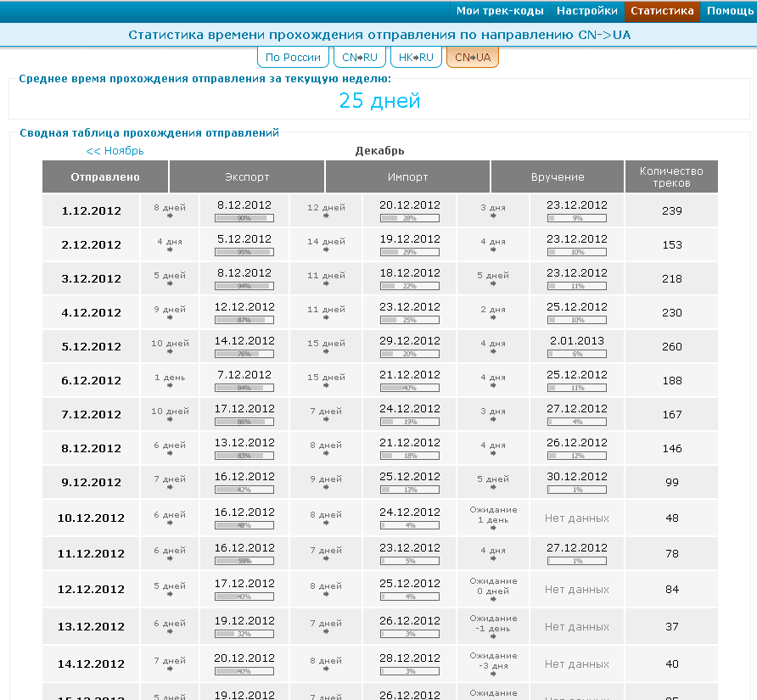Click the arrow icon under Ожидание -3 дня in 14.12.2012 row

[493, 674]
